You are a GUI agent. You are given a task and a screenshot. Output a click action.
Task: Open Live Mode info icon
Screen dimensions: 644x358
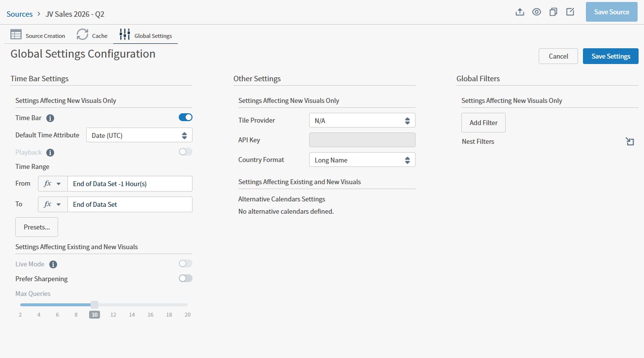click(53, 264)
